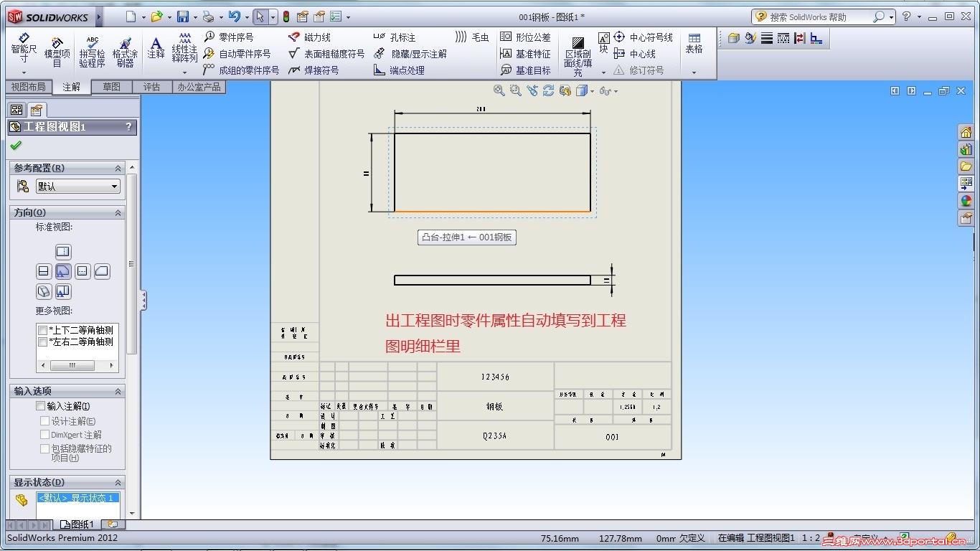This screenshot has width=980, height=551.
Task: Open Design Library folder in task pane
Action: pos(966,166)
